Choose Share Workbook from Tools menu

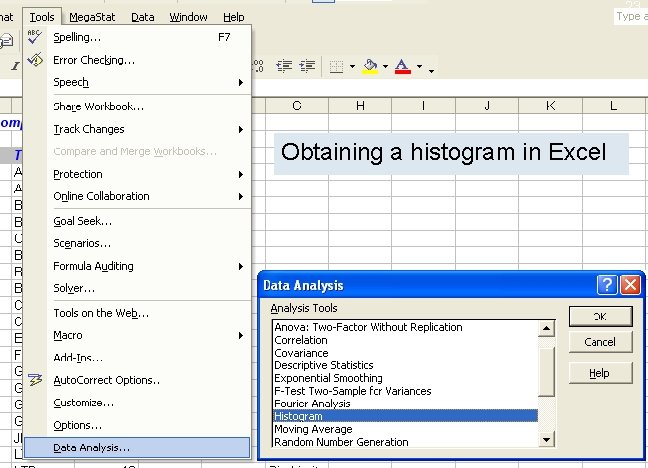tap(137, 107)
